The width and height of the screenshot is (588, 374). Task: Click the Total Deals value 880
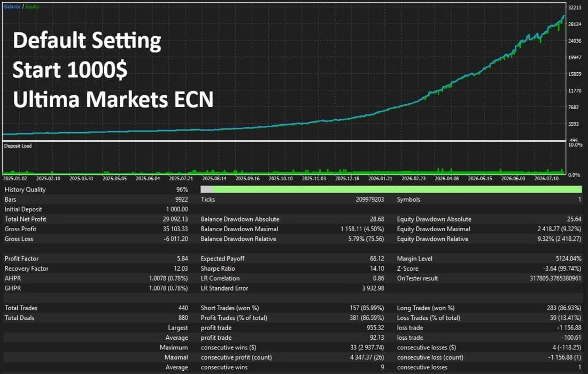(183, 318)
